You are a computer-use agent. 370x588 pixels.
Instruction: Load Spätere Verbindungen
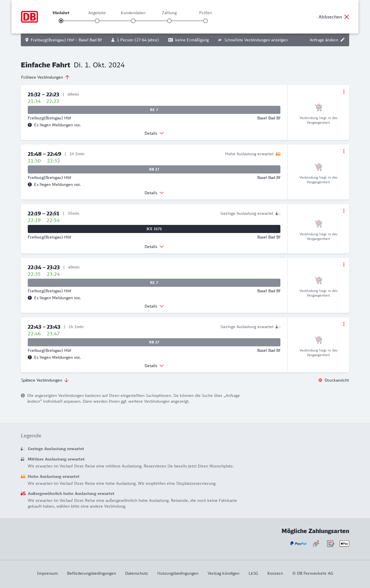pos(45,380)
